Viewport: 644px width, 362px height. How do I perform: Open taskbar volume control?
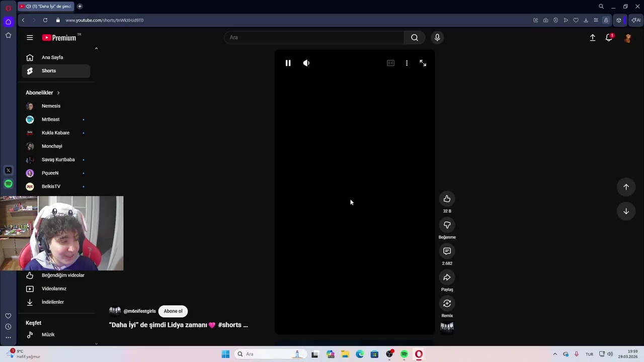(610, 354)
